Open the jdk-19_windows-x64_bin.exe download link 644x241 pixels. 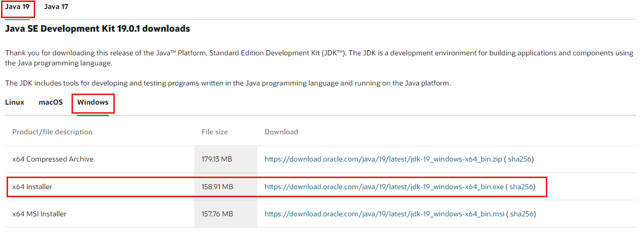point(384,187)
